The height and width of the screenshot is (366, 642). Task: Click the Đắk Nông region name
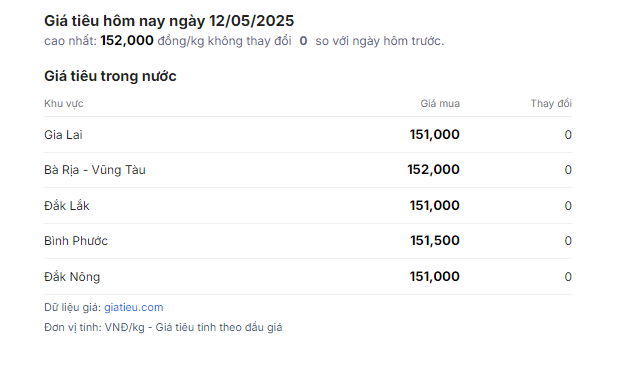coord(72,277)
